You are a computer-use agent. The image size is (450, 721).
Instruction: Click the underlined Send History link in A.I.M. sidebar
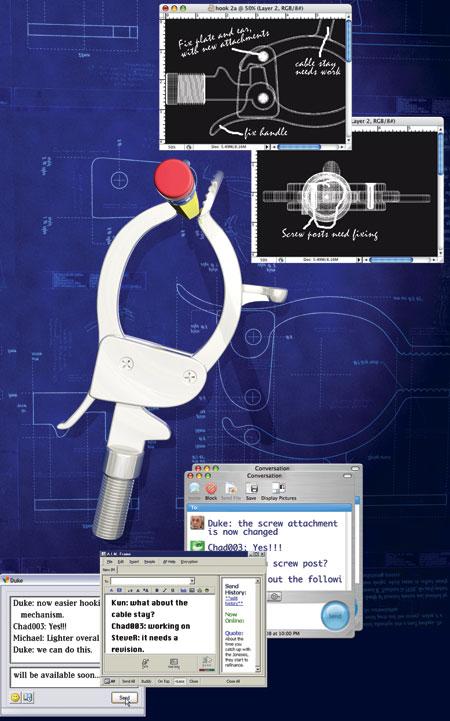coord(235,601)
